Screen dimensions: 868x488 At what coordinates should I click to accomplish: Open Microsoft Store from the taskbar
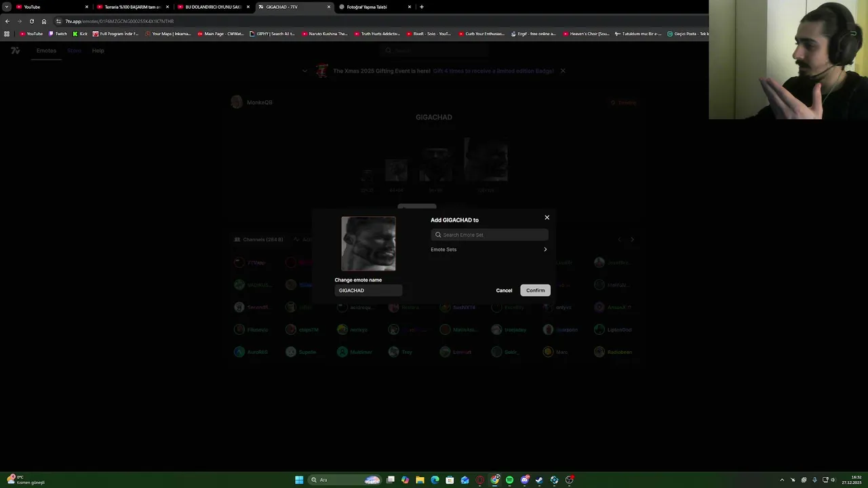pos(450,480)
